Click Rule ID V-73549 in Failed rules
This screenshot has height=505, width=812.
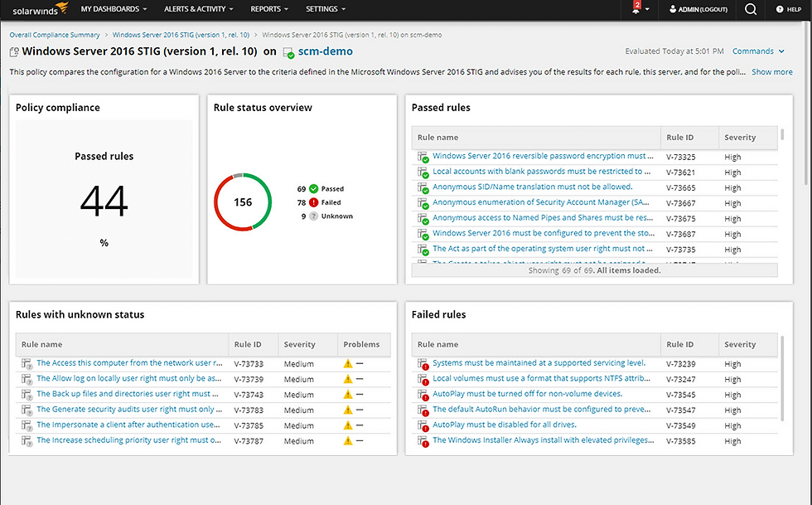[x=680, y=425]
